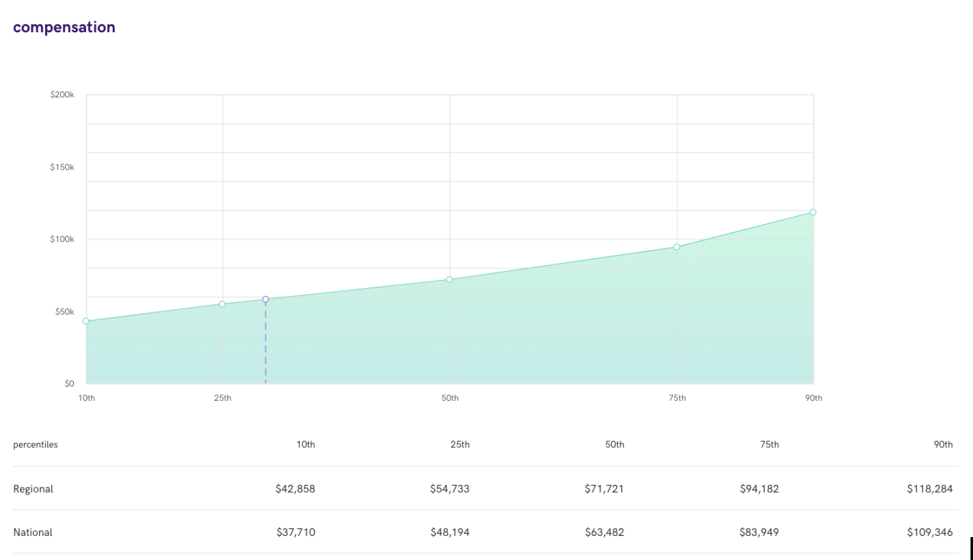Viewport: 973px width, 560px height.
Task: Click Regional median value $71,721
Action: (604, 489)
